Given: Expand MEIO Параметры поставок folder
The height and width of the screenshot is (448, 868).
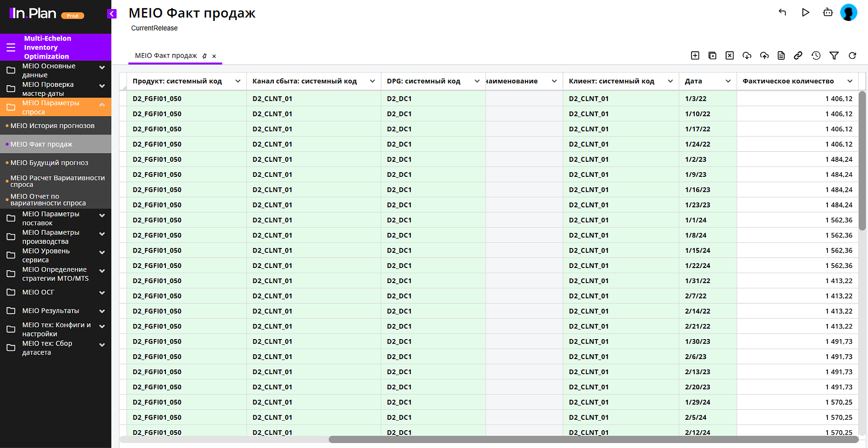Looking at the screenshot, I should (x=102, y=216).
